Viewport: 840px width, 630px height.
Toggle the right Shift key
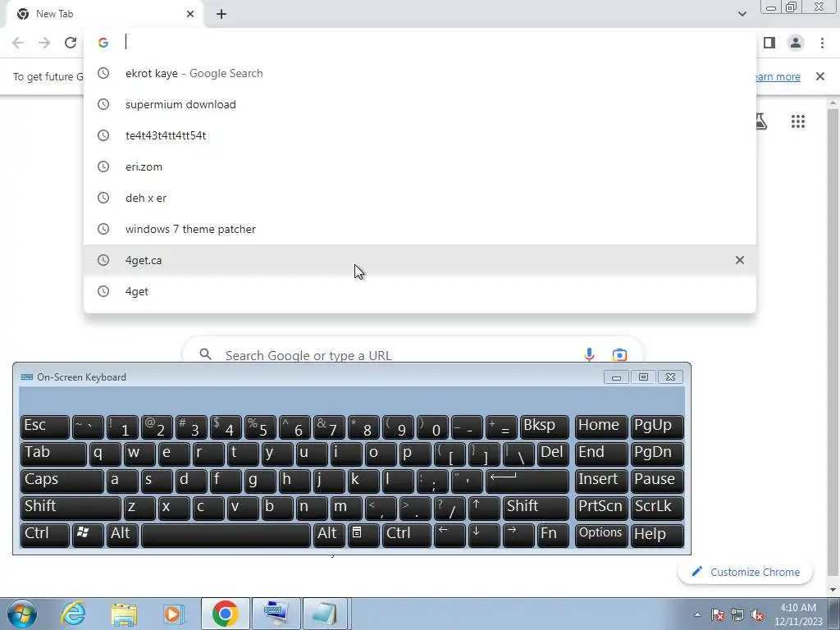tap(536, 508)
